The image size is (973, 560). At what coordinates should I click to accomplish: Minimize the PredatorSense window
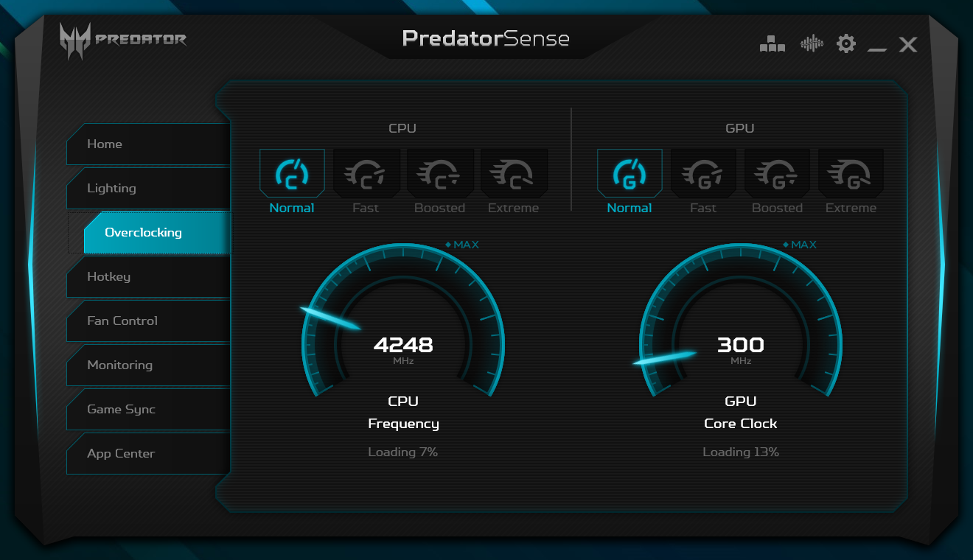tap(877, 49)
